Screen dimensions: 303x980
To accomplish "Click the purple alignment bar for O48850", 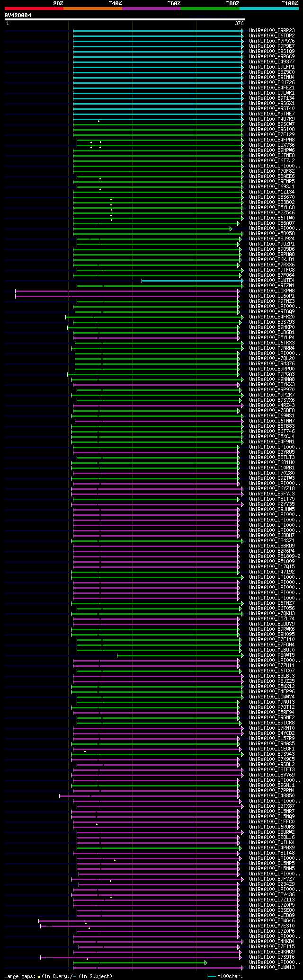I will point(150,796).
